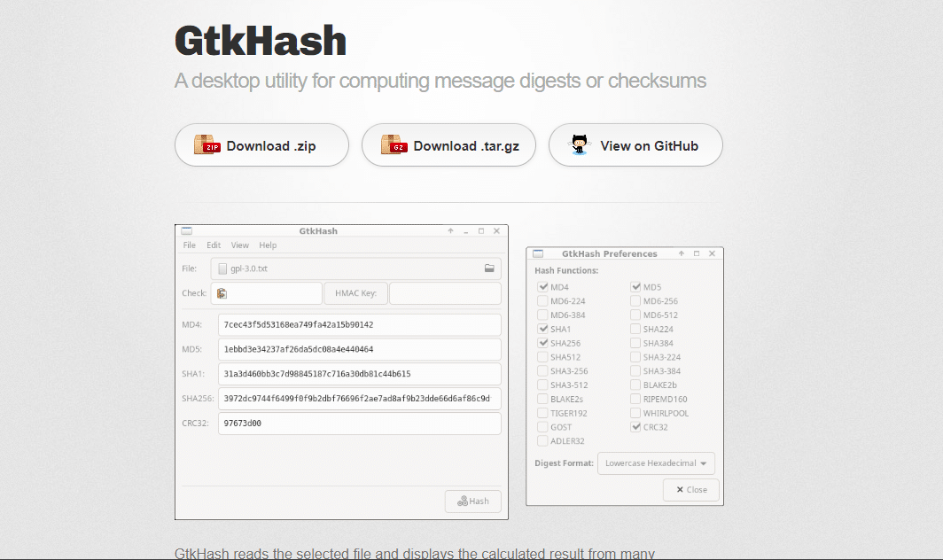The width and height of the screenshot is (943, 560).
Task: Click the Check input field
Action: click(267, 293)
